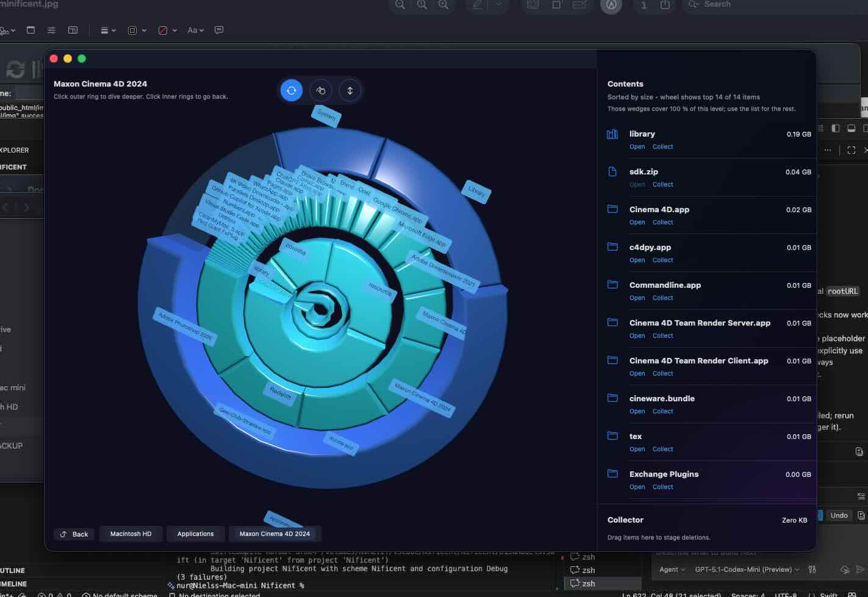The height and width of the screenshot is (597, 868).
Task: Go to Macintosh HD breadcrumb
Action: click(131, 534)
